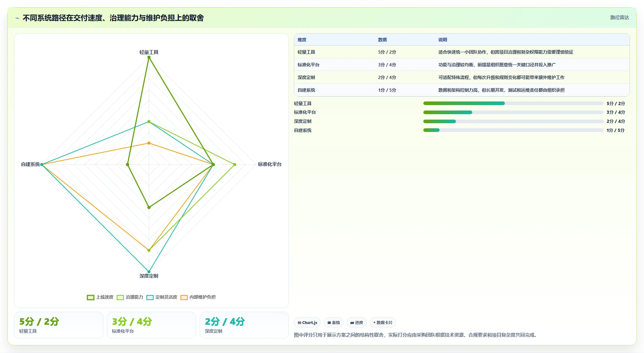This screenshot has height=353, width=644.
Task: Click the 数据 column header in the table
Action: click(382, 40)
